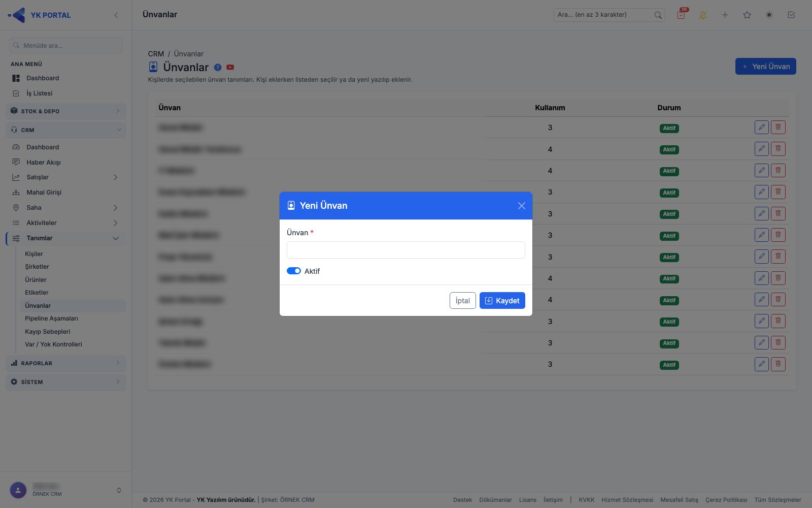
Task: Click the CRM breadcrumb link
Action: (156, 54)
